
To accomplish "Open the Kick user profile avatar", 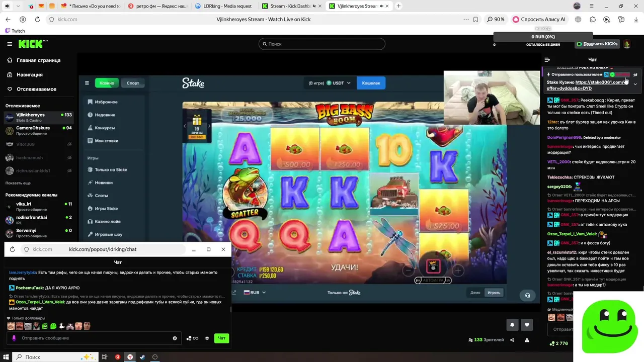I will 627,44.
